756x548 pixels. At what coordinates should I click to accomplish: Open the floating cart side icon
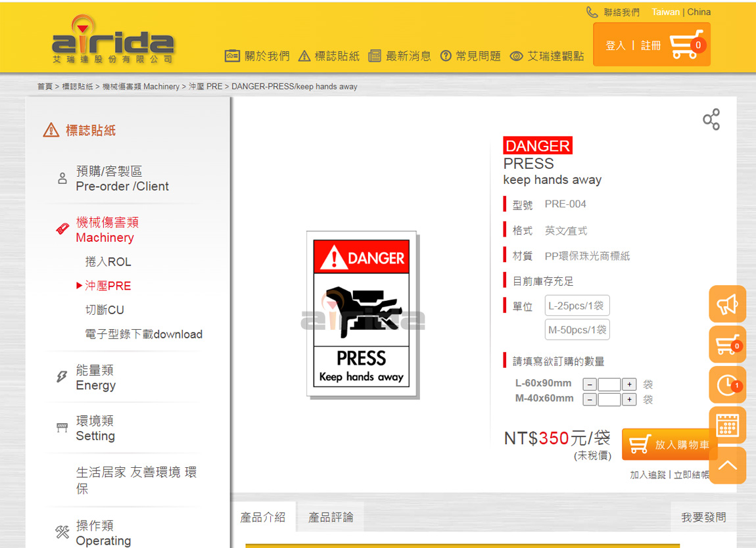tap(727, 344)
